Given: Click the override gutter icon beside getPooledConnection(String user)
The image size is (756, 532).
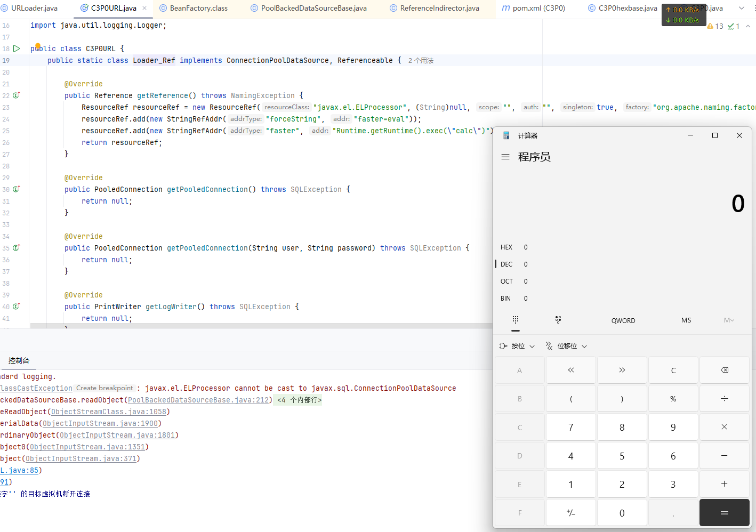Looking at the screenshot, I should click(x=17, y=248).
